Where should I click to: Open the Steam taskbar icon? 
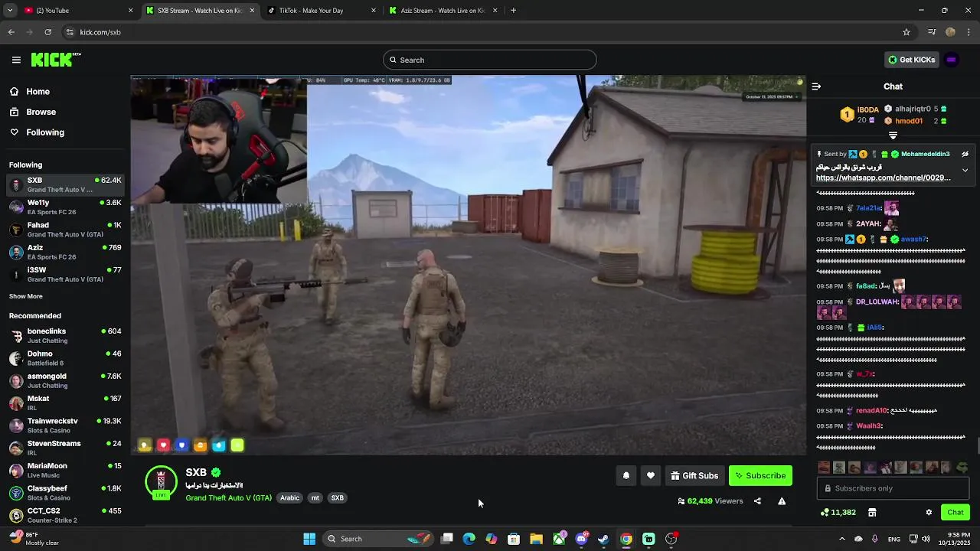603,539
